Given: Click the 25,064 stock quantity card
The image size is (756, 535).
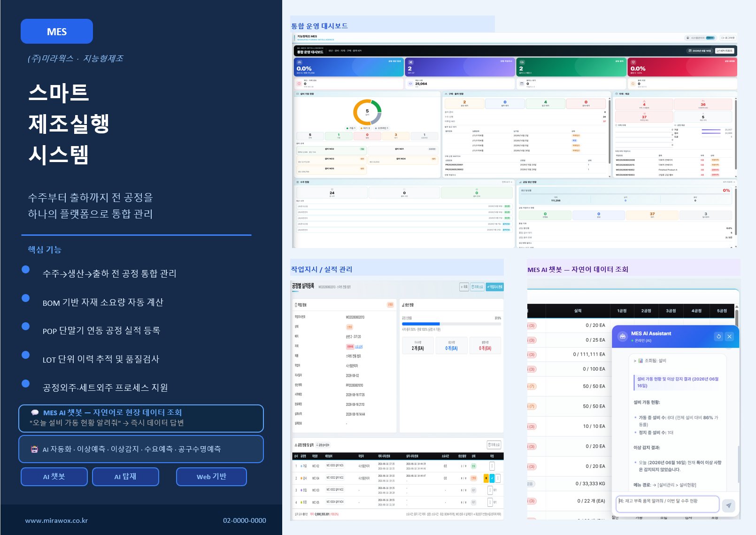Looking at the screenshot, I should point(460,84).
